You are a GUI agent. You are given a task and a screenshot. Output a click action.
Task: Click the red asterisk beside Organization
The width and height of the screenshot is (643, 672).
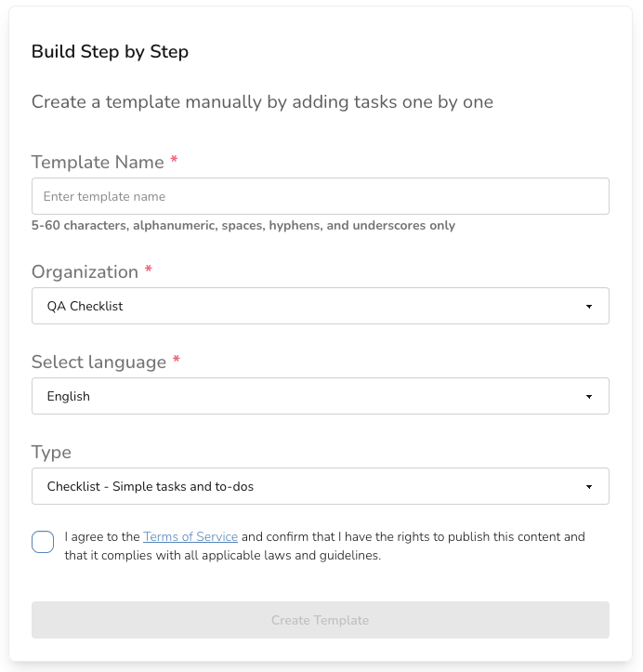148,271
